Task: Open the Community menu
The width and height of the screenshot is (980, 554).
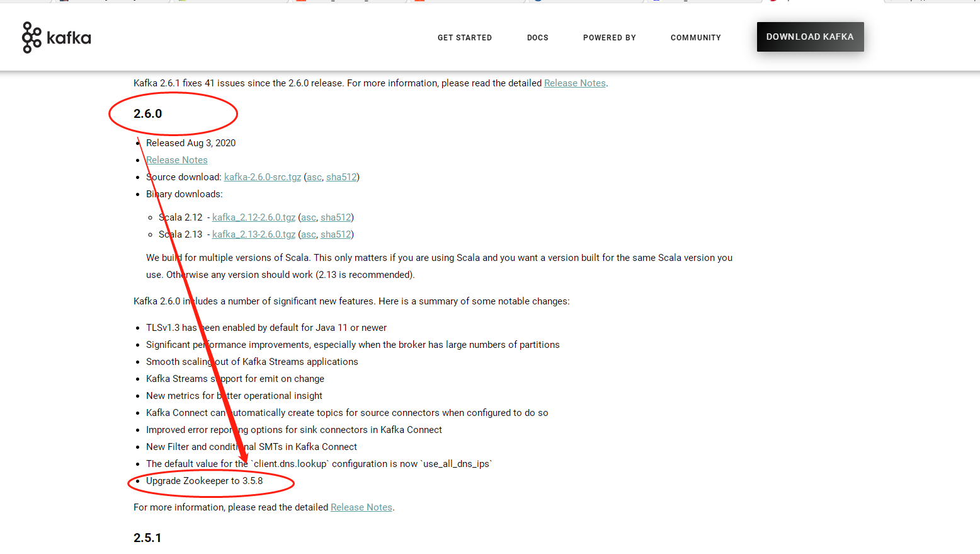Action: pyautogui.click(x=696, y=38)
